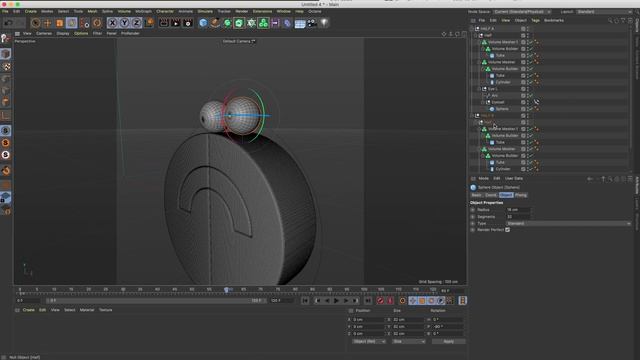
Task: Open viewport Cameras menu
Action: point(44,33)
